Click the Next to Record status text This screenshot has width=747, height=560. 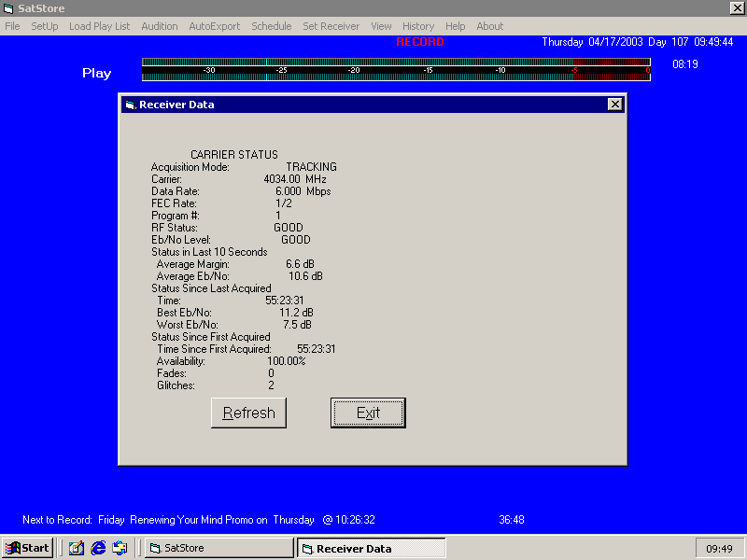199,520
